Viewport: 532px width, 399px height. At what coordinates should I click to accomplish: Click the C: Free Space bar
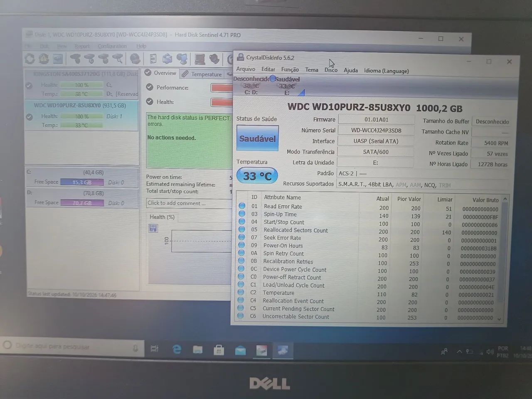82,182
